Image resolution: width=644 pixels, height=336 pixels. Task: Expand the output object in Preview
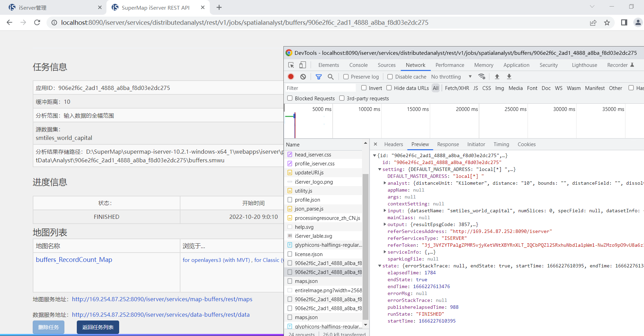385,224
